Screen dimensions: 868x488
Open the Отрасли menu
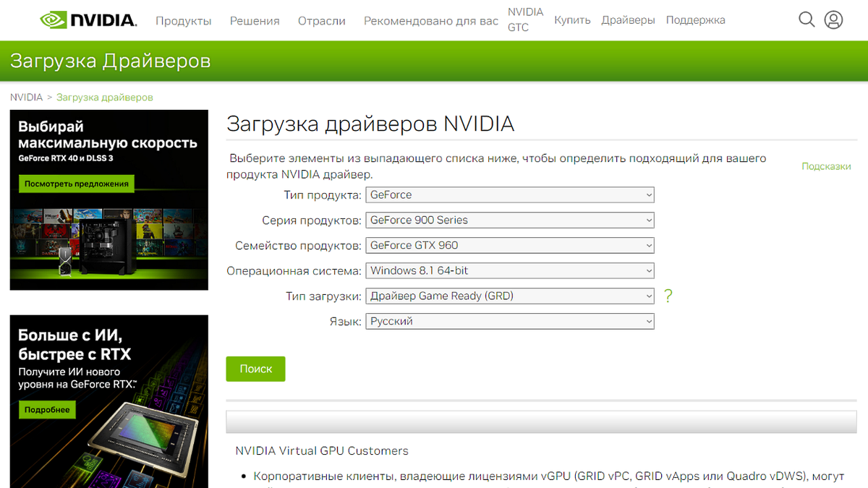point(322,21)
